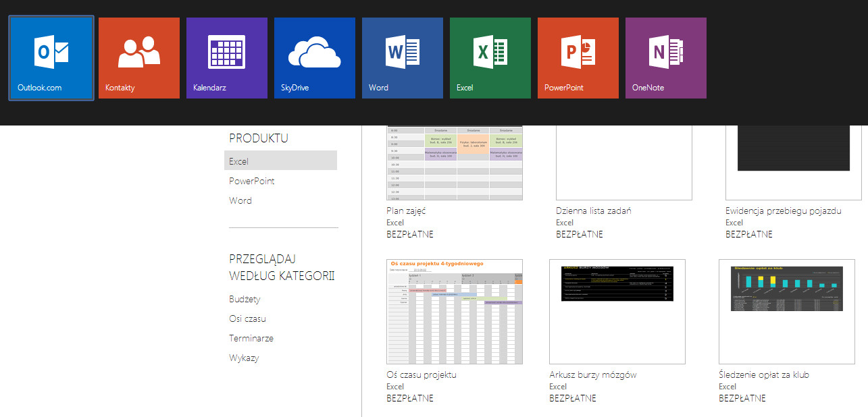Browse the Osi czasu category
This screenshot has width=868, height=417.
[x=247, y=318]
